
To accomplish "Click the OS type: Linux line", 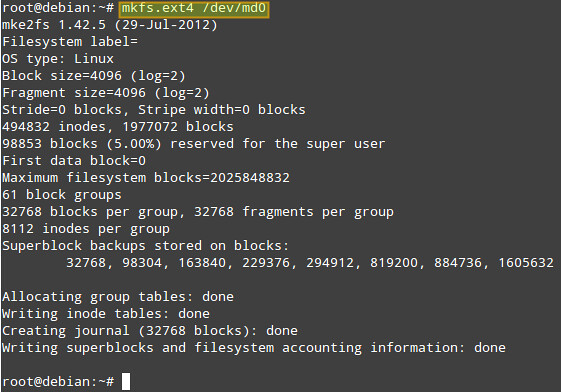I will pos(58,59).
